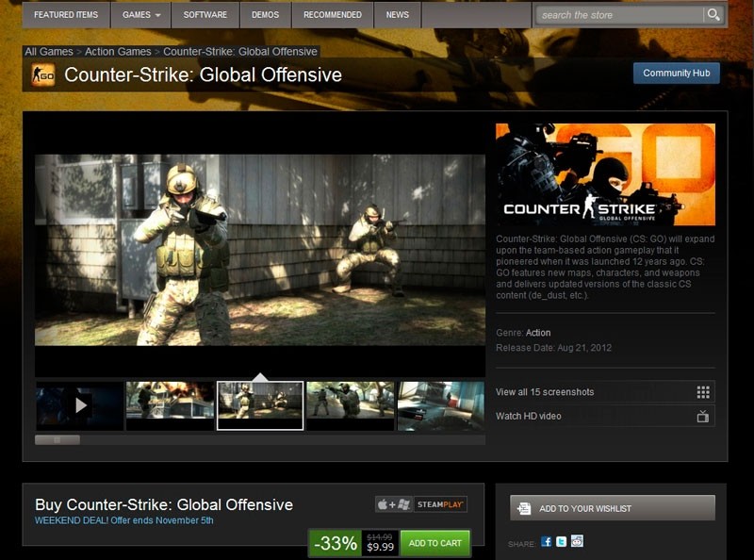
Task: Open the Community Hub
Action: tap(677, 74)
